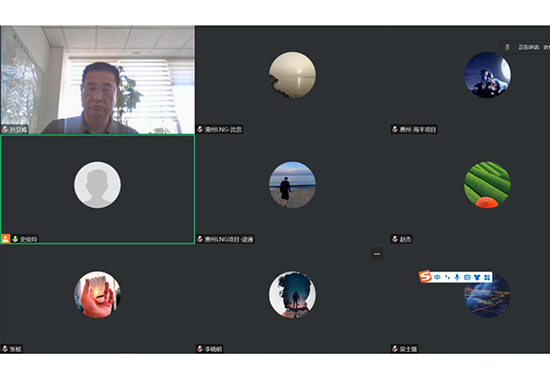Toggle Chinese/English mode on Sogou toolbar
The width and height of the screenshot is (550, 380).
(x=437, y=277)
